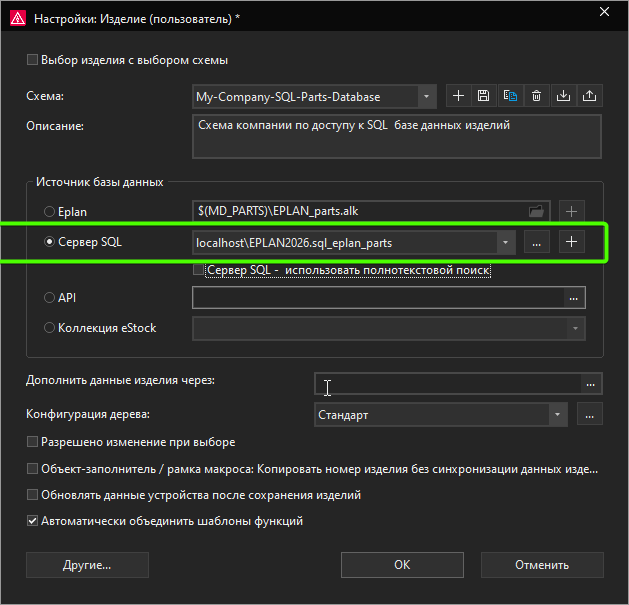Click into the 'Описание' text area
The width and height of the screenshot is (629, 605).
pos(397,136)
